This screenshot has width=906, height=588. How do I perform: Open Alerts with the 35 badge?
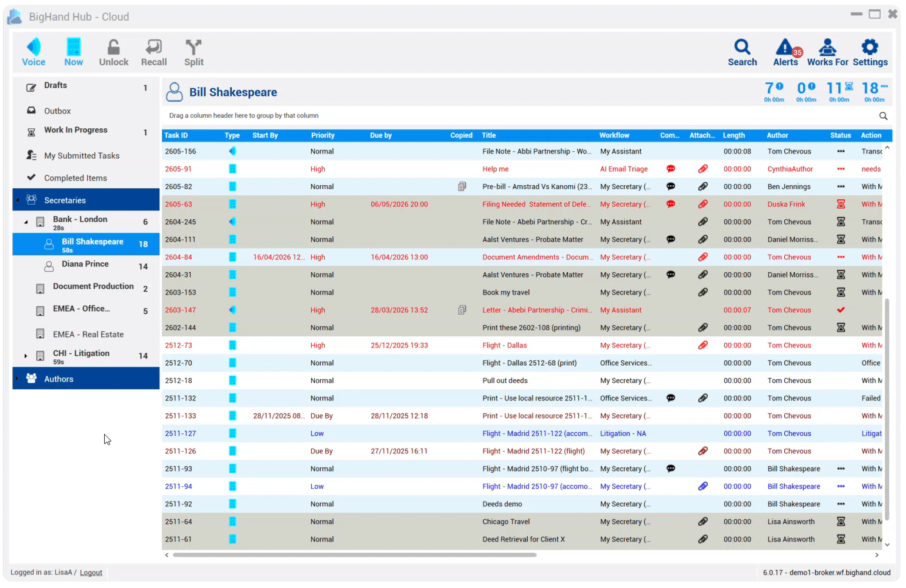pos(786,52)
